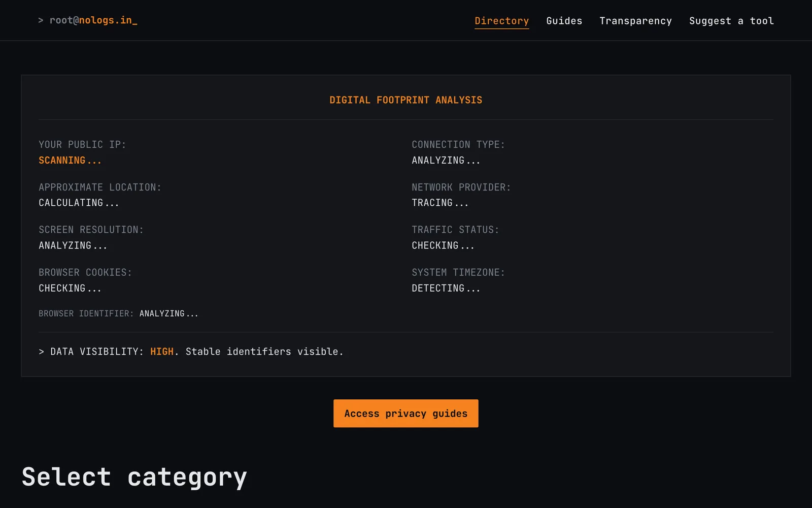Click the SCANNING... public IP value

pos(70,160)
